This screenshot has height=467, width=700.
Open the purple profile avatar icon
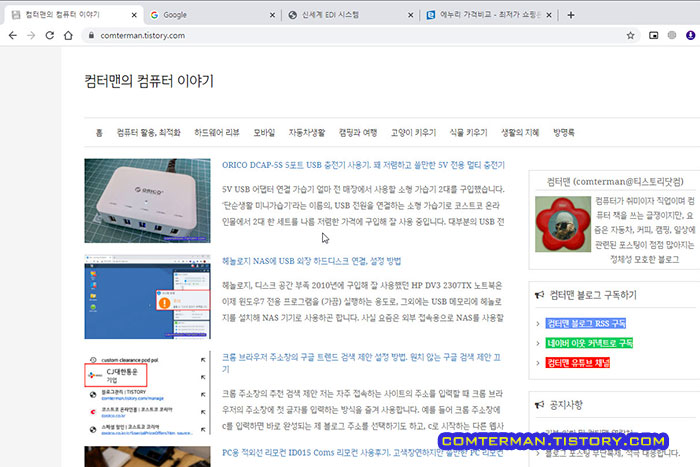[x=691, y=35]
